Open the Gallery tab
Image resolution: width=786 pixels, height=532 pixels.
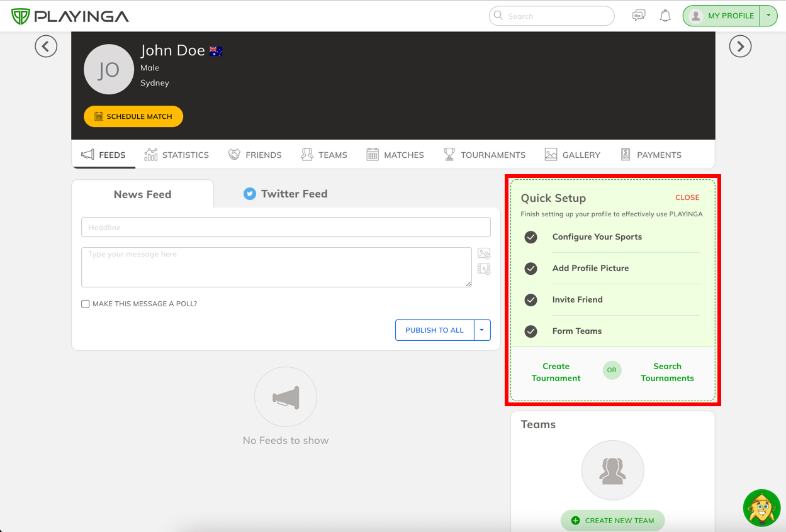[572, 155]
